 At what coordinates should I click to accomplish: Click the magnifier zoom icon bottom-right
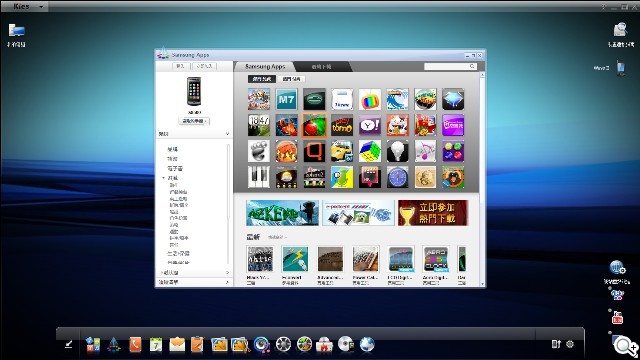click(626, 346)
